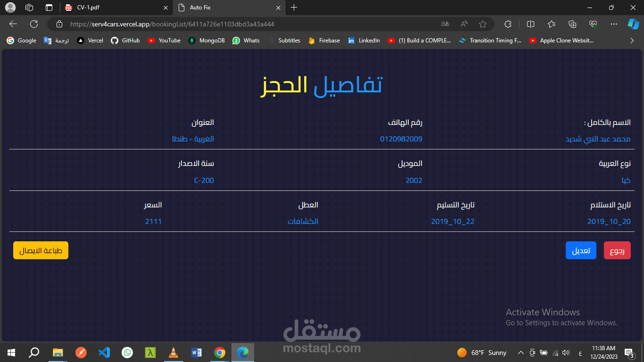Click the تعديل blue button
The image size is (644, 362).
point(581,251)
